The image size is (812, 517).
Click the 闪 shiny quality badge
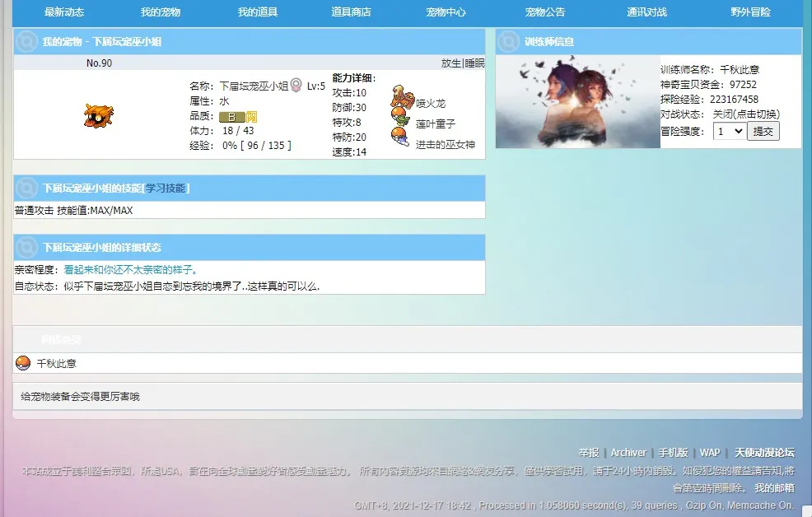(251, 116)
